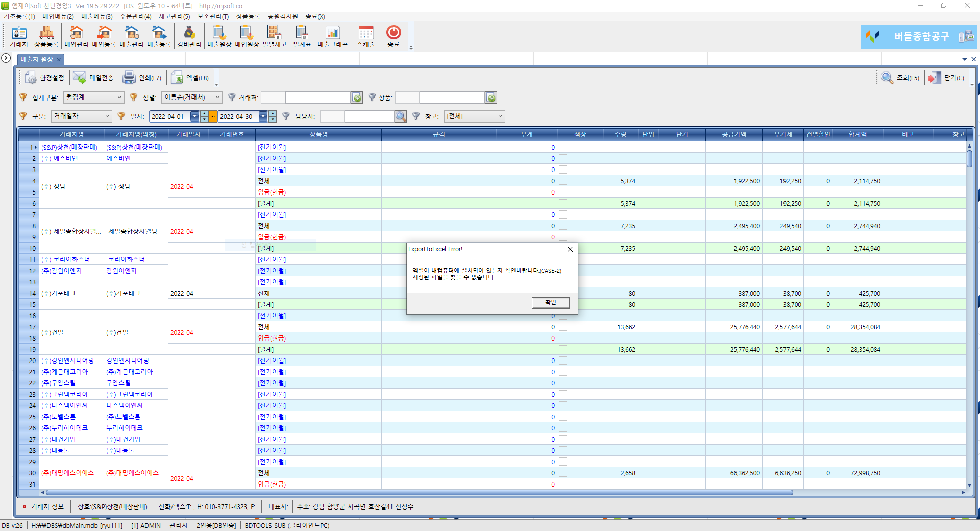Open the 매출원장 toolbar icon
The image size is (980, 531).
click(219, 37)
